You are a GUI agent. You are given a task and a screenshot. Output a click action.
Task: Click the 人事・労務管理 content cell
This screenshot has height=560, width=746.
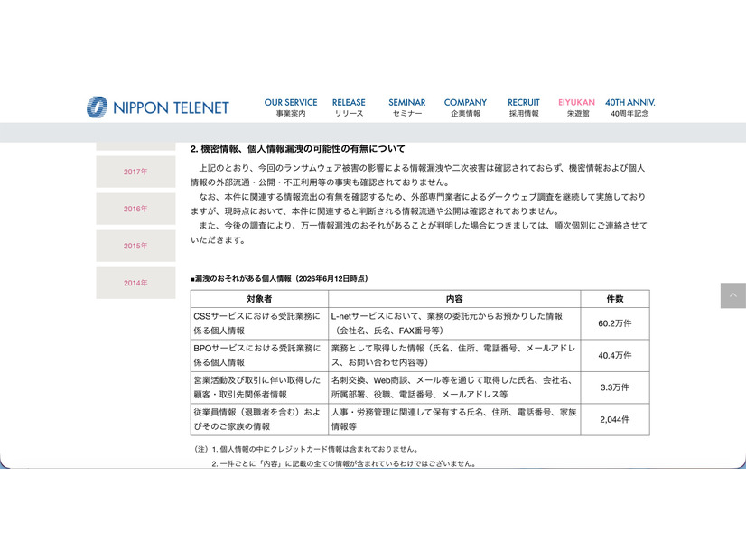454,420
